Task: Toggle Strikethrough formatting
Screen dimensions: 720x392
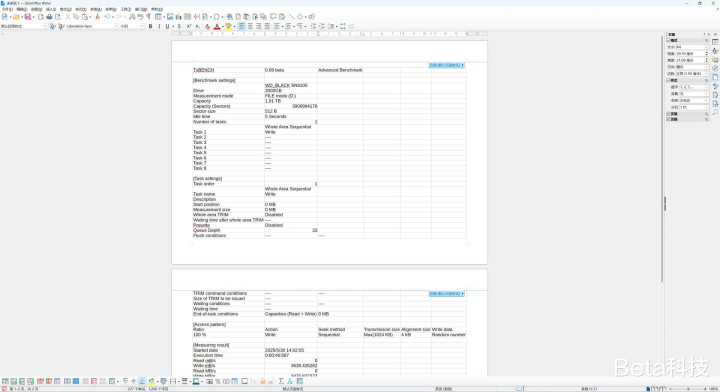Action: (179, 26)
